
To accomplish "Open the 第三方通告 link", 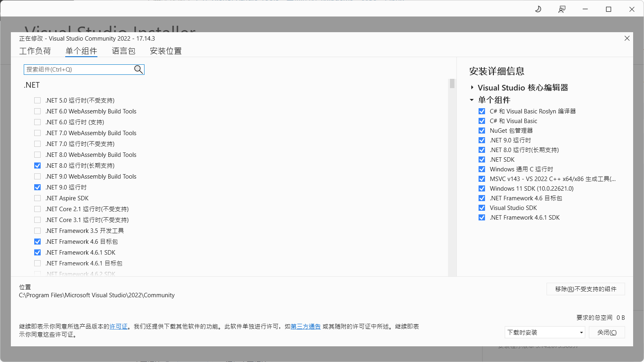I will 305,327.
